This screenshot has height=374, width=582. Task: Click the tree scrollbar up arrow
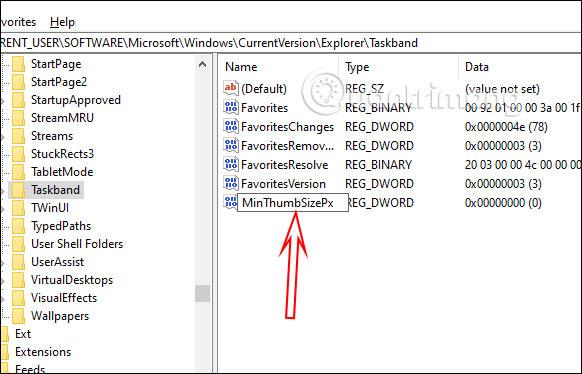(202, 65)
